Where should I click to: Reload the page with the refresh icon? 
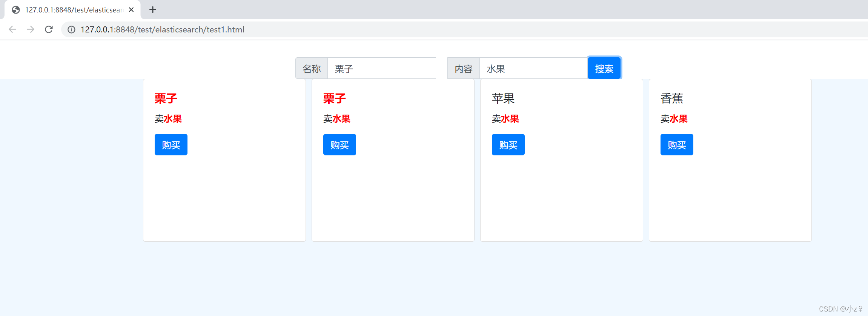[x=49, y=29]
